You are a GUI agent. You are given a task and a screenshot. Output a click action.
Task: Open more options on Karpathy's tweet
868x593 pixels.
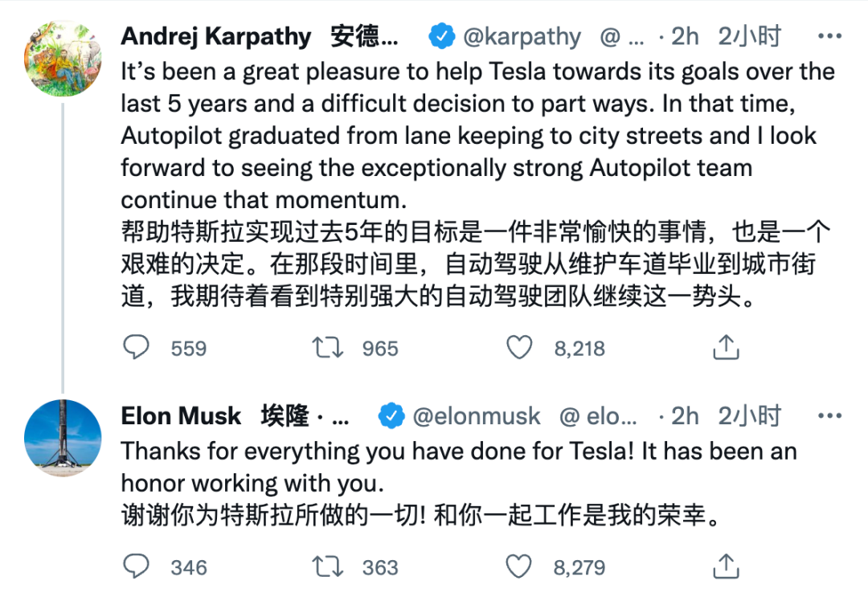[829, 36]
